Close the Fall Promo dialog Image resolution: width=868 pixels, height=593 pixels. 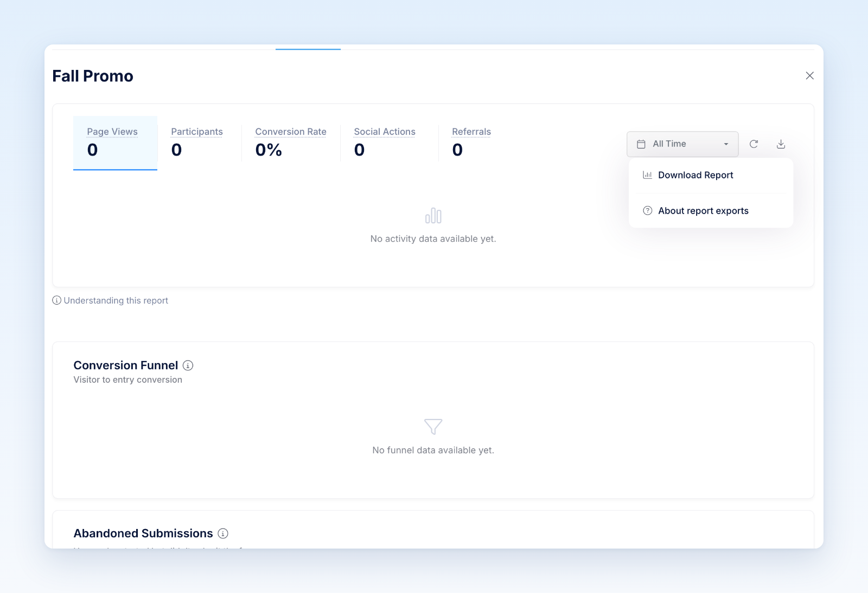809,76
